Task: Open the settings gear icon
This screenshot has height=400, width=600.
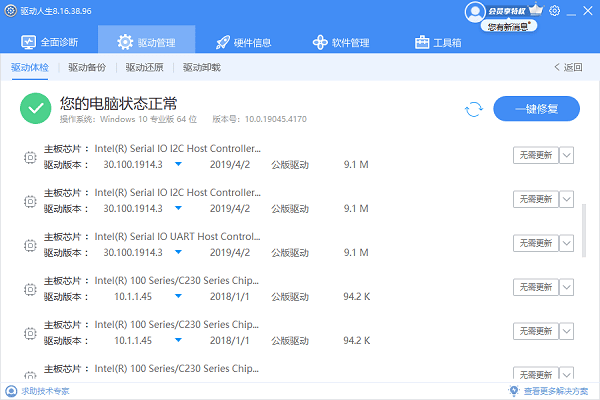Action: coord(554,11)
